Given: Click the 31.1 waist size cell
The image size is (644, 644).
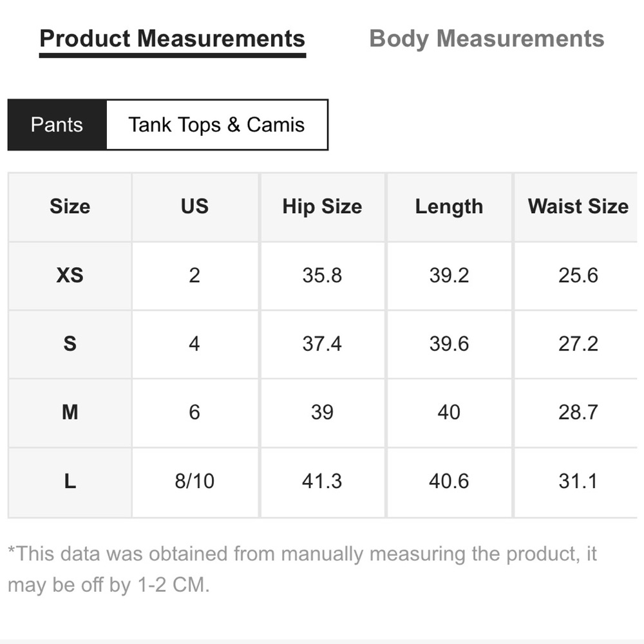Looking at the screenshot, I should (578, 482).
